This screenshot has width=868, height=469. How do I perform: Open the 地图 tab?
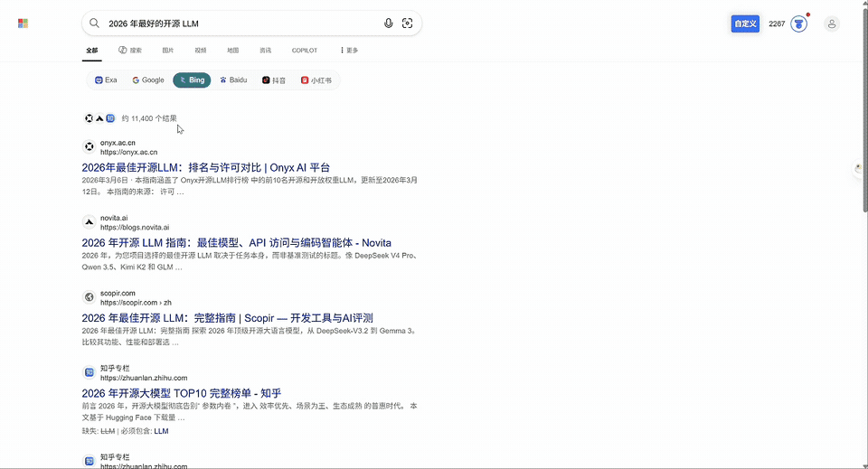point(233,51)
